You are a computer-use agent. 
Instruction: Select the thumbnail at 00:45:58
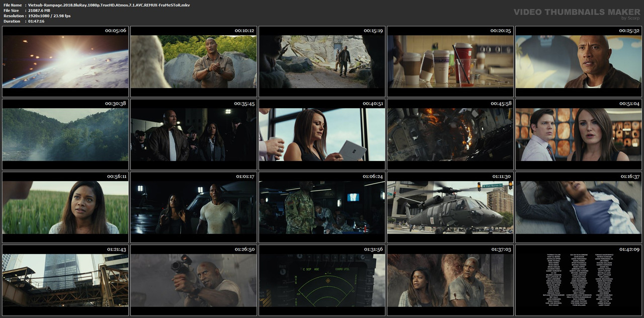coord(450,134)
